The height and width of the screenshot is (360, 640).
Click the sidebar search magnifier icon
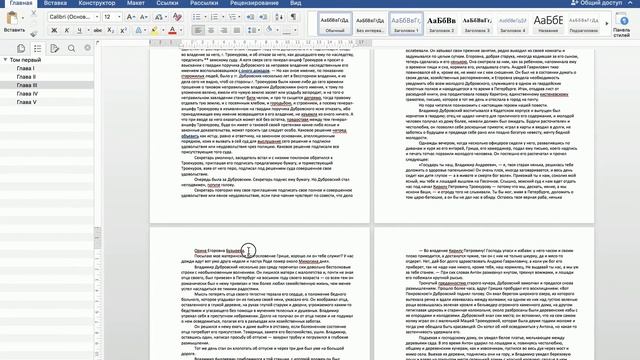pos(71,49)
